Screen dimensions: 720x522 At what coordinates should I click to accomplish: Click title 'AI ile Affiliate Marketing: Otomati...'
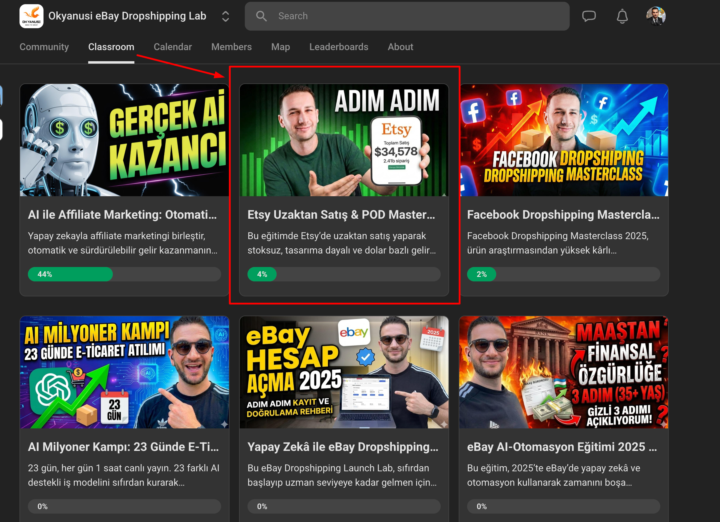pos(122,215)
